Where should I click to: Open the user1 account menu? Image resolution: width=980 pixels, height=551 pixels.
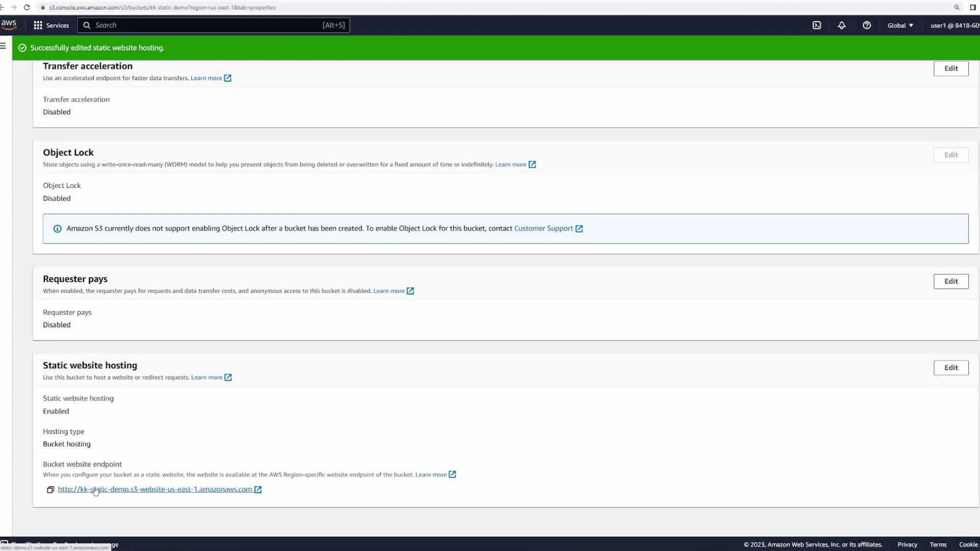[x=953, y=26]
